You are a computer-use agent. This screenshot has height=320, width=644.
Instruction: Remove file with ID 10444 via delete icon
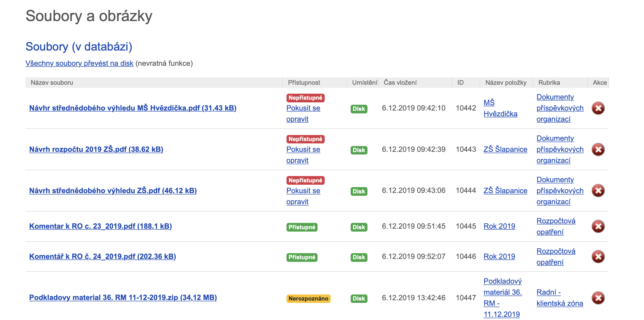(x=598, y=191)
